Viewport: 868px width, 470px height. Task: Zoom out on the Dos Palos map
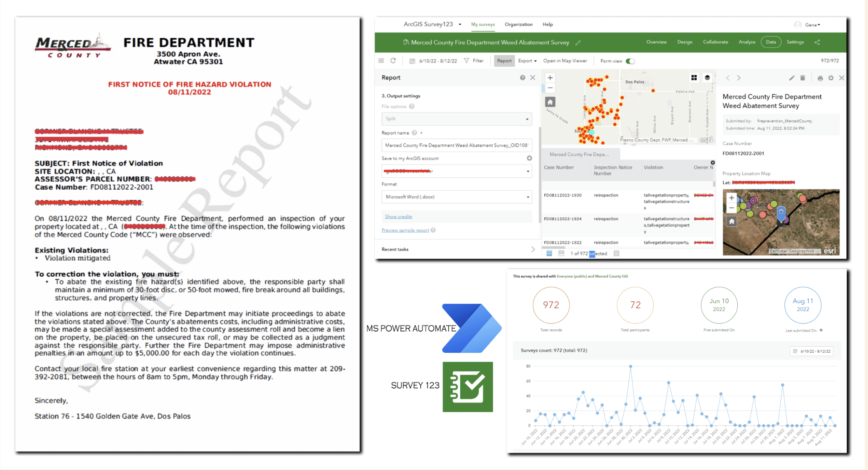[550, 88]
